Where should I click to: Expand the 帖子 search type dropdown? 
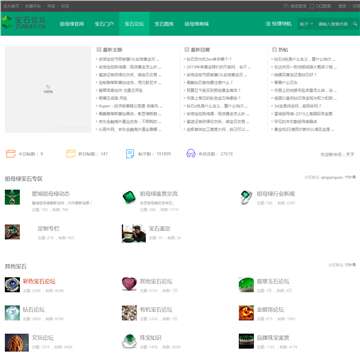pyautogui.click(x=306, y=24)
